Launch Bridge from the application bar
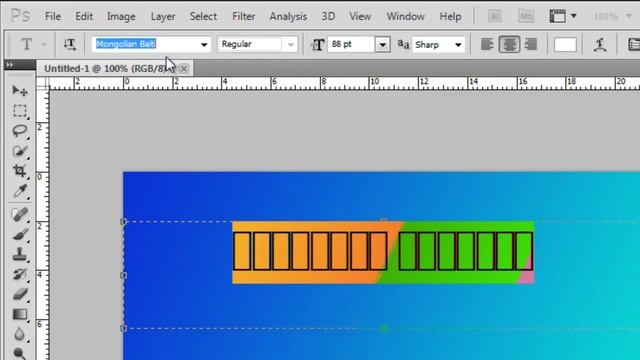The width and height of the screenshot is (640, 360). pos(495,16)
